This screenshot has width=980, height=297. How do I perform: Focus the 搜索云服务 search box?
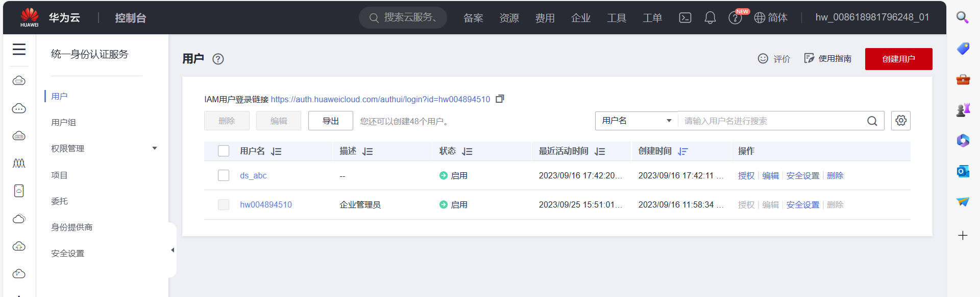[x=403, y=17]
